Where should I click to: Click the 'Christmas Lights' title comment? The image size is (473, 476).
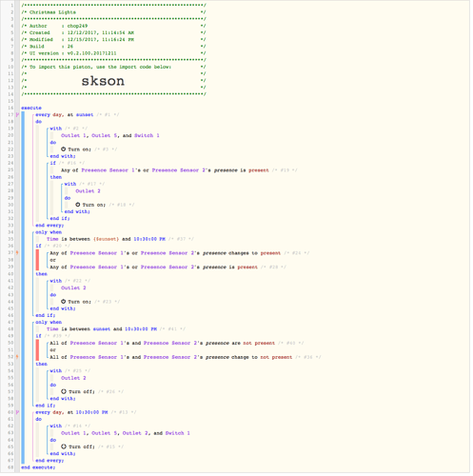click(52, 12)
